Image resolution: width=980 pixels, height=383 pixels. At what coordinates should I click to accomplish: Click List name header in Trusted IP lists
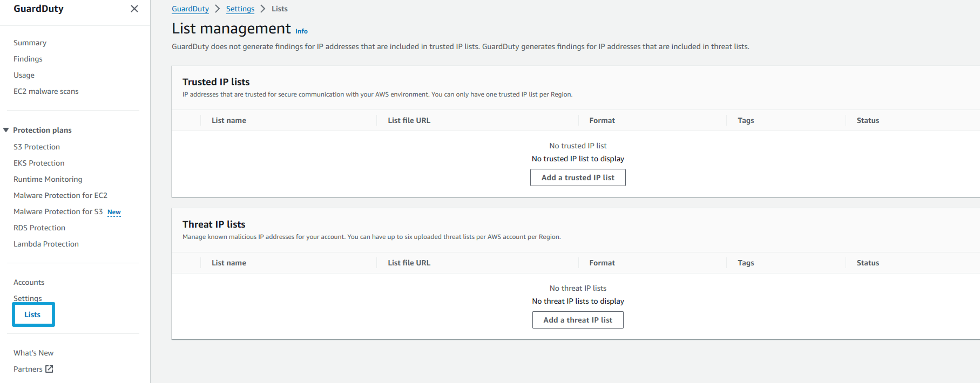coord(229,120)
